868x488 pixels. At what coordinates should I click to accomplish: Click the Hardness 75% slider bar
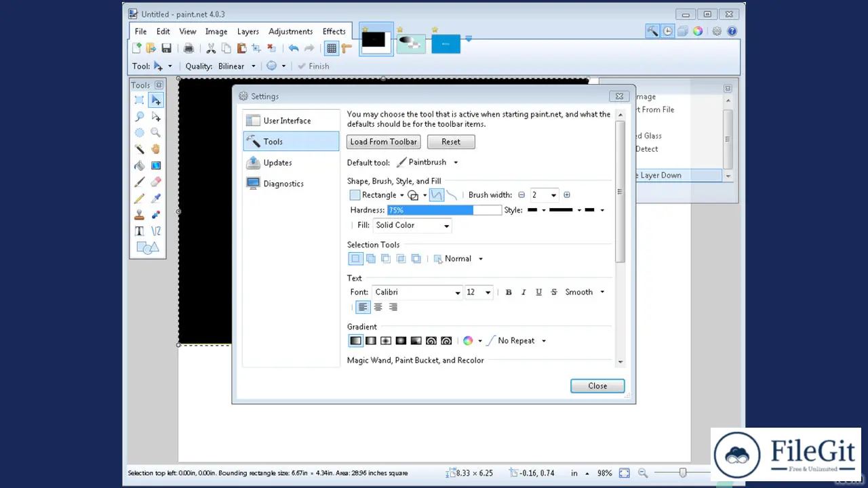pyautogui.click(x=444, y=211)
